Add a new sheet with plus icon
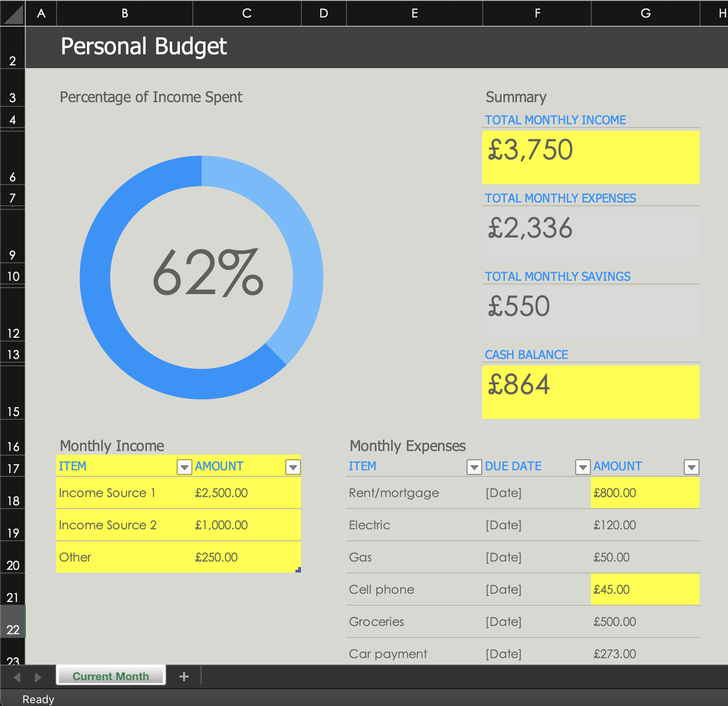Screen dimensions: 728x706 tap(184, 677)
